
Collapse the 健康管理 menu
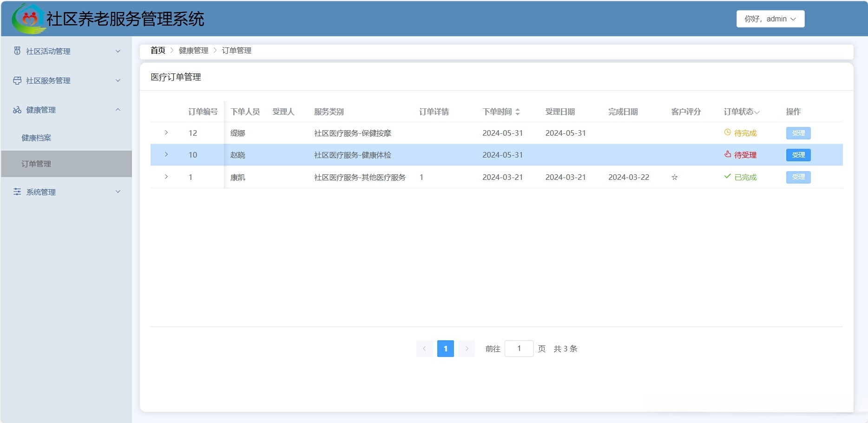click(x=118, y=110)
